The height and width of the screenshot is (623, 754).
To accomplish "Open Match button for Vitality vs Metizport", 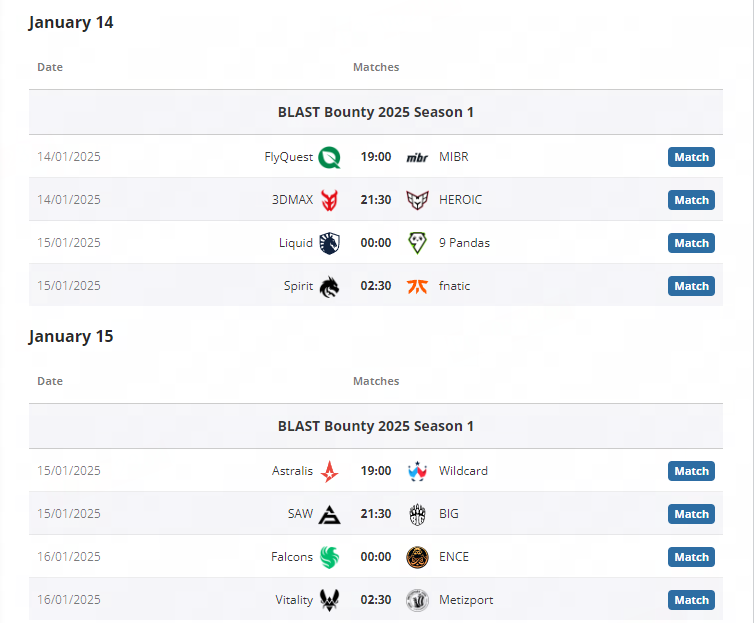I will coord(691,600).
